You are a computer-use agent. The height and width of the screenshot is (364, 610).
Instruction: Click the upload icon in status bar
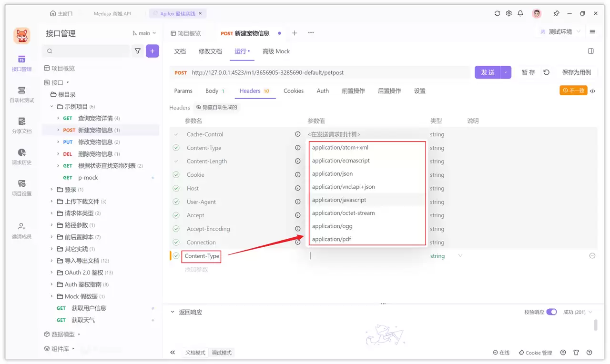pos(563,353)
